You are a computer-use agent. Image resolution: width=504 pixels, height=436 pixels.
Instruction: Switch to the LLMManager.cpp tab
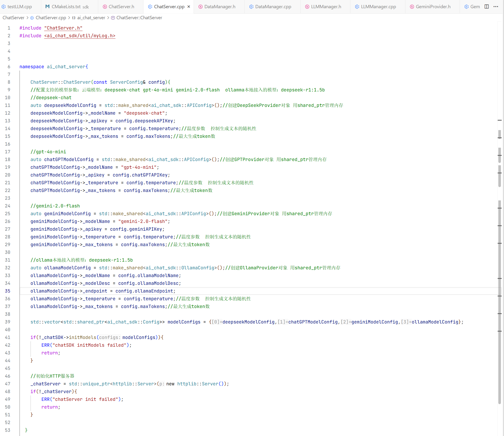[x=378, y=7]
